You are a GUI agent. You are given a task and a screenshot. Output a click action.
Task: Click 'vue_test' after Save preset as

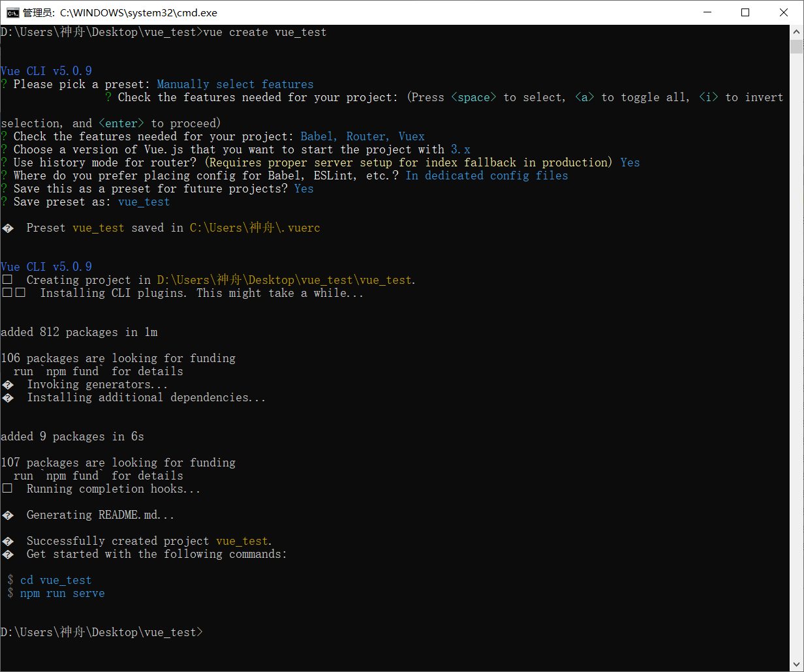pyautogui.click(x=144, y=202)
